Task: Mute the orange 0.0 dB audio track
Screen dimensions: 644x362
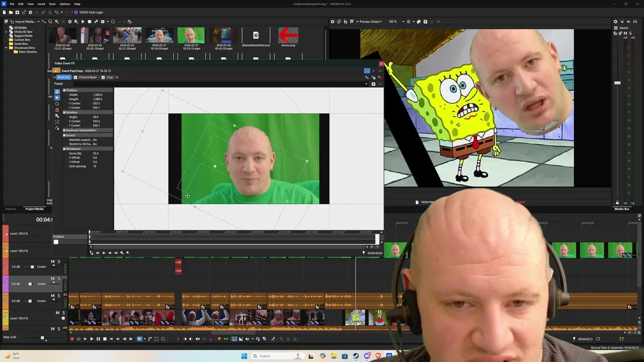Action: [x=52, y=296]
